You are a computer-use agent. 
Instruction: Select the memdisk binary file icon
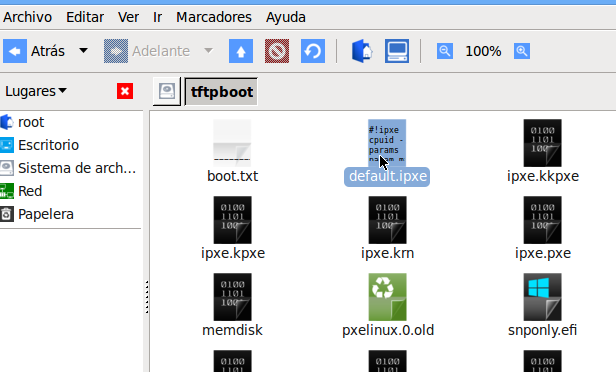click(x=232, y=297)
